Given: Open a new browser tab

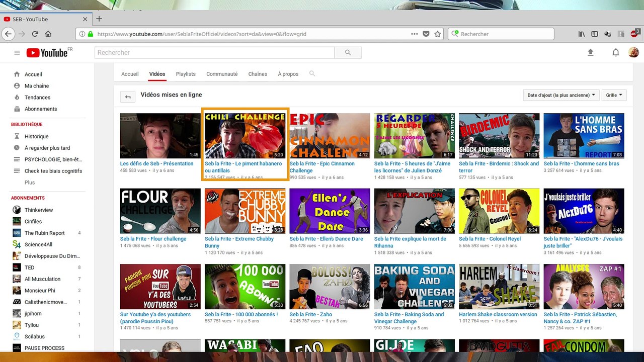Looking at the screenshot, I should pyautogui.click(x=99, y=19).
